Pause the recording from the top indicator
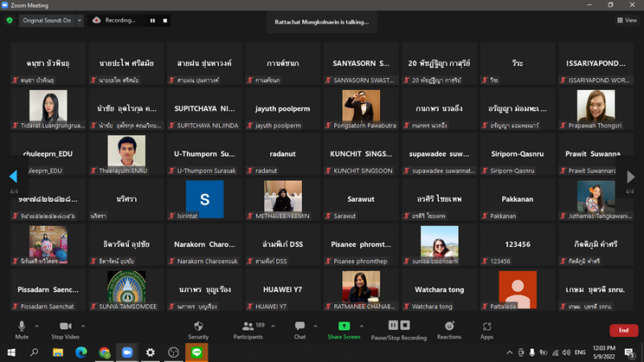The width and height of the screenshot is (644, 362). coord(152,20)
